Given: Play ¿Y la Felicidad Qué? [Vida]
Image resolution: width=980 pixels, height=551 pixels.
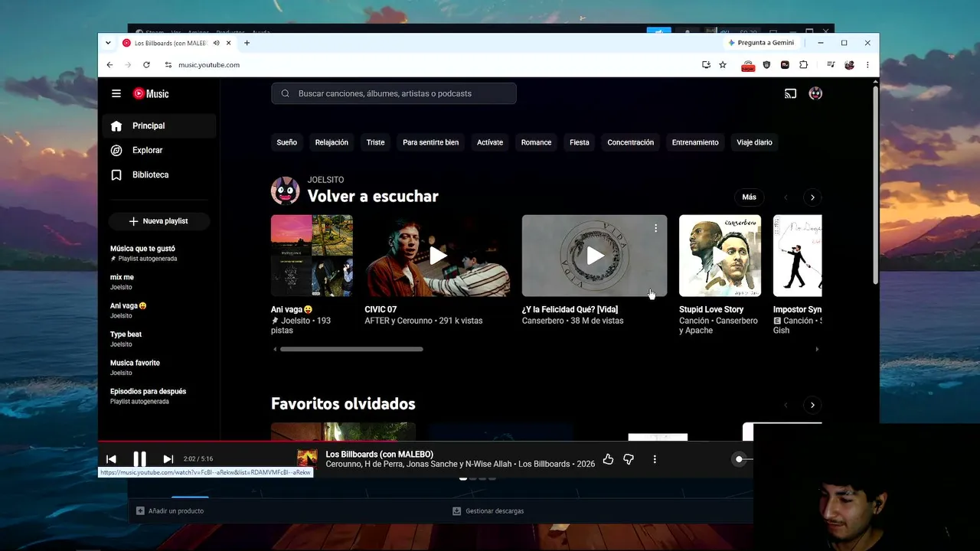Looking at the screenshot, I should (x=595, y=256).
